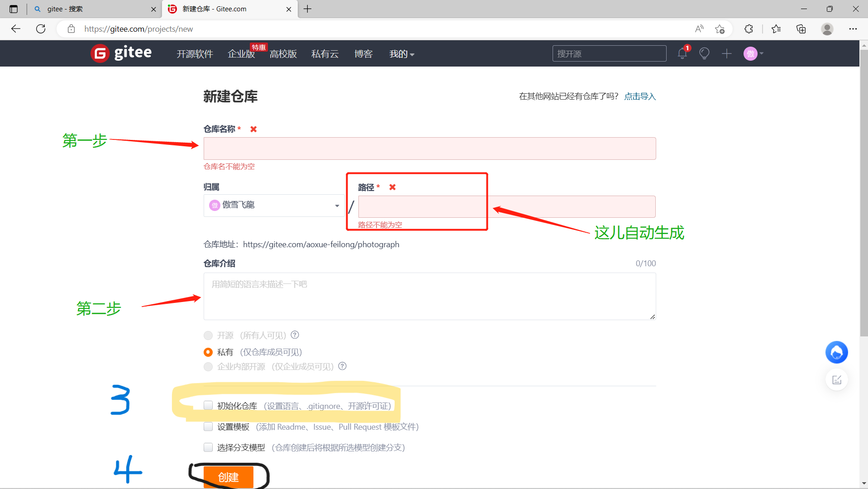Check the 设置模板 checkbox
The width and height of the screenshot is (868, 489).
click(x=208, y=427)
